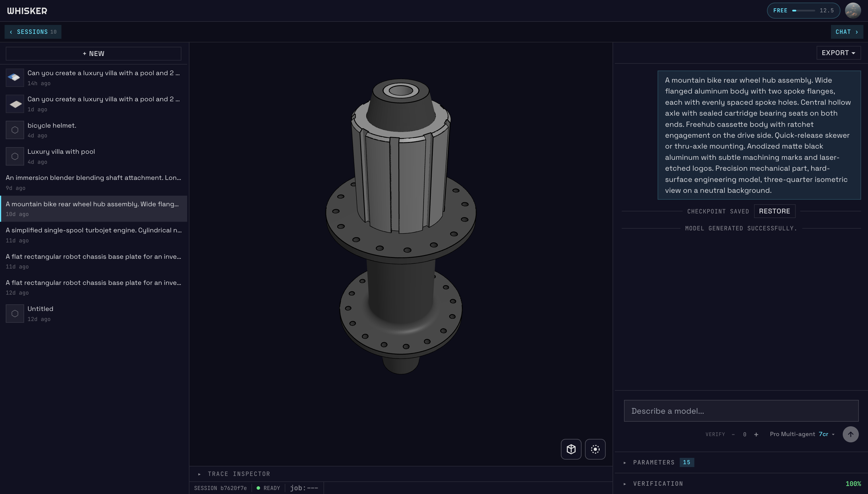
Task: Click the upward arrow submit button
Action: 850,434
